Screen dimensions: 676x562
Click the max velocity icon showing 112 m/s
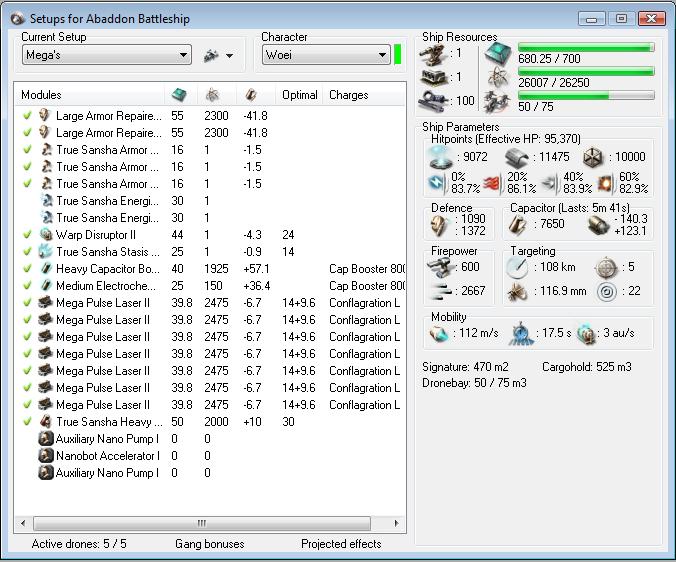pyautogui.click(x=439, y=334)
